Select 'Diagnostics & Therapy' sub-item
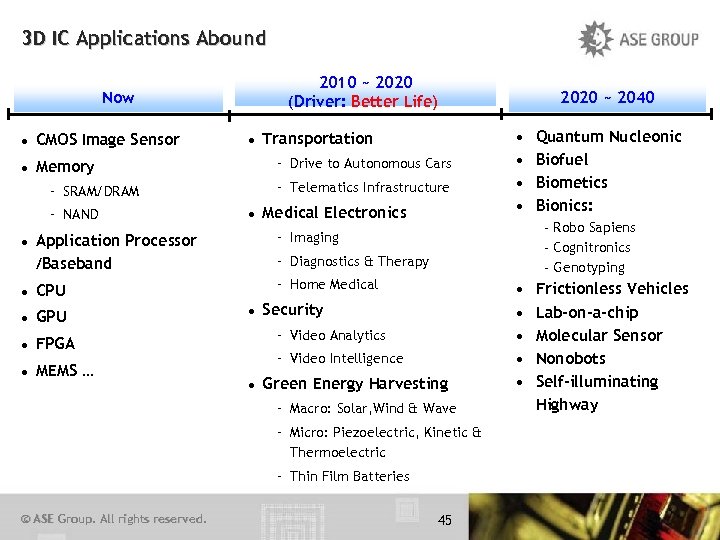720x540 pixels. click(x=359, y=262)
